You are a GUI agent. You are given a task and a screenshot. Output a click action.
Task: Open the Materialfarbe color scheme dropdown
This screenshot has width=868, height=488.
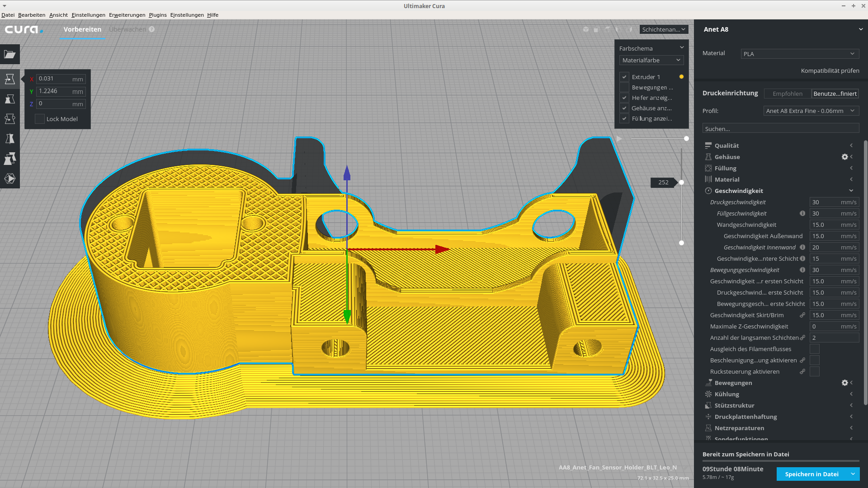coord(651,60)
